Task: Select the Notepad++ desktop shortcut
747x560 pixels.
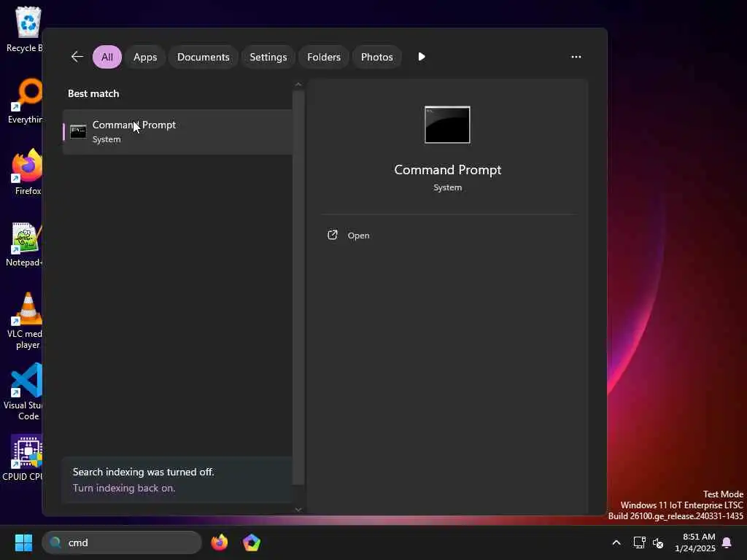Action: click(24, 244)
